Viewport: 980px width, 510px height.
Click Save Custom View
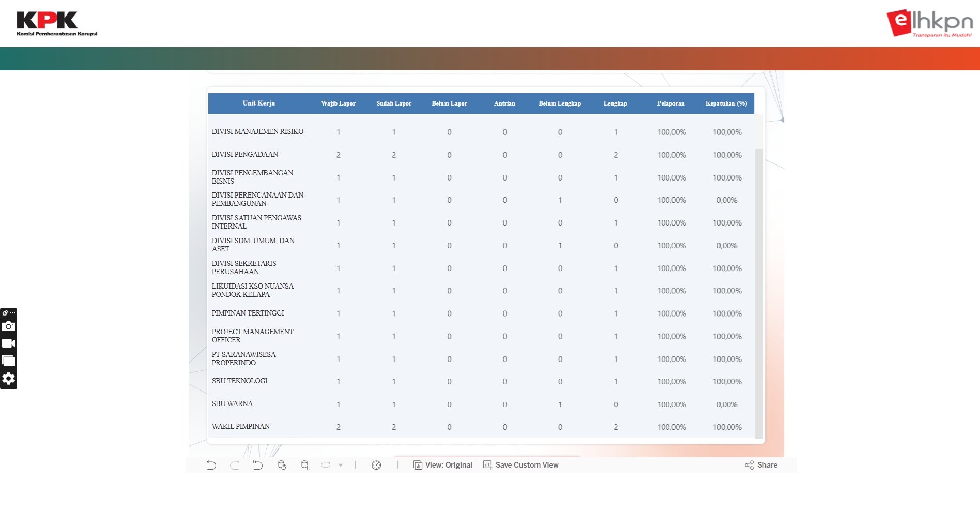[x=521, y=465]
